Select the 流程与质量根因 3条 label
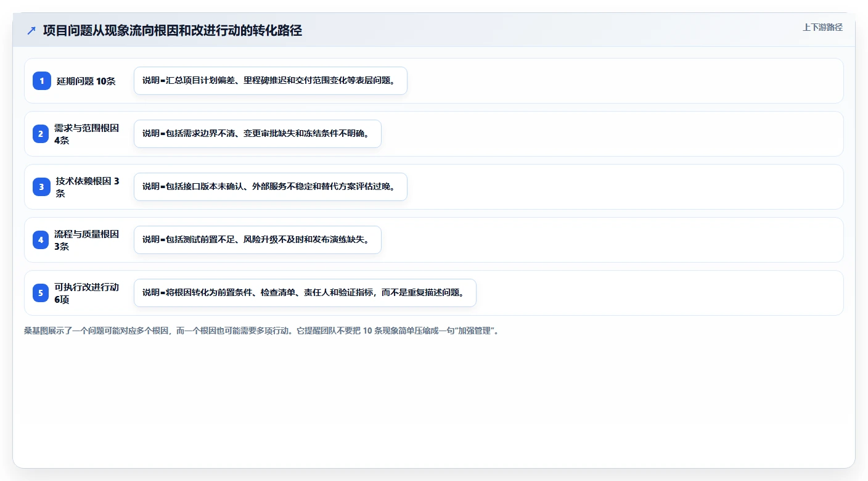 tap(86, 240)
